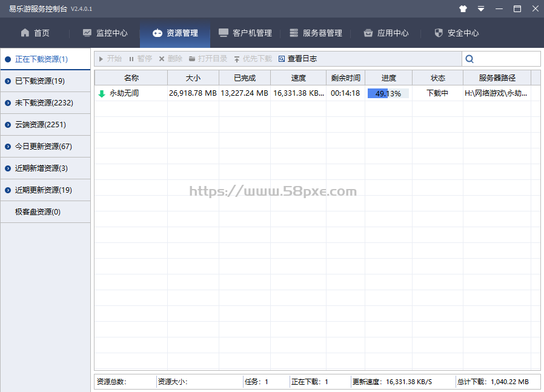Open the skin theme shirt icon
The width and height of the screenshot is (544, 392).
(463, 8)
